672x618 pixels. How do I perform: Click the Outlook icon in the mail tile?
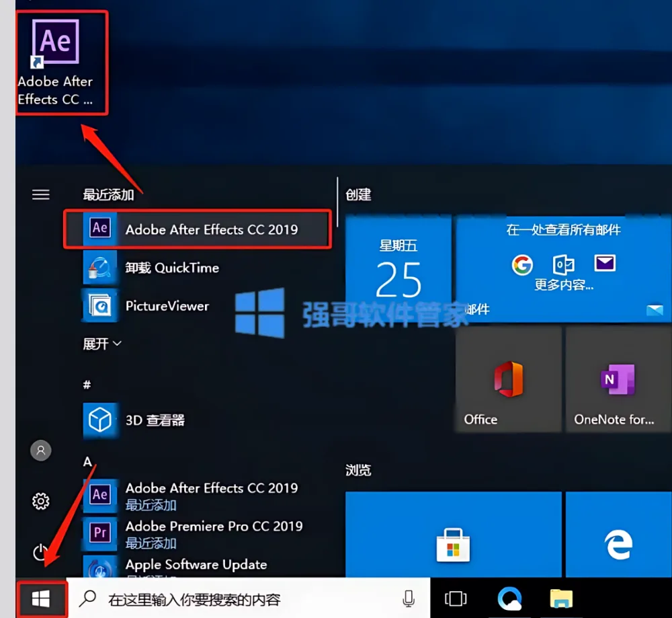pyautogui.click(x=563, y=264)
